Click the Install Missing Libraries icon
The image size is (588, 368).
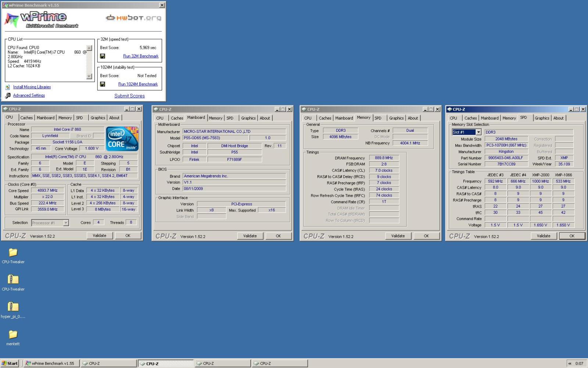coord(8,87)
